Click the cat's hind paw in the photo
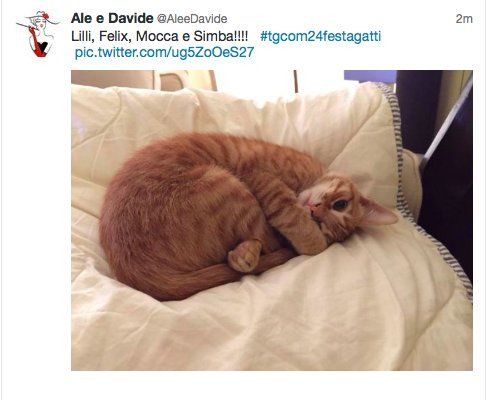The image size is (486, 400). [x=245, y=256]
